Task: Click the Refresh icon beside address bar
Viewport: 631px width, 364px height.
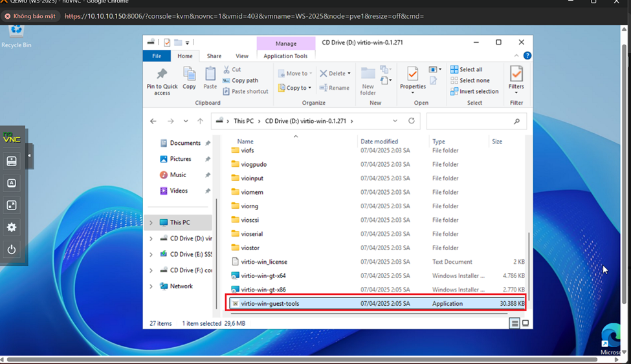Action: 411,121
